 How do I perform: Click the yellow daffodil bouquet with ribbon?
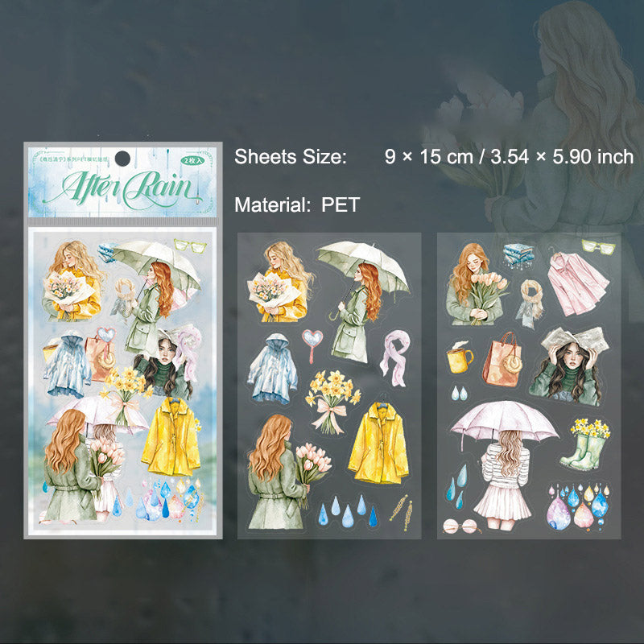click(332, 402)
